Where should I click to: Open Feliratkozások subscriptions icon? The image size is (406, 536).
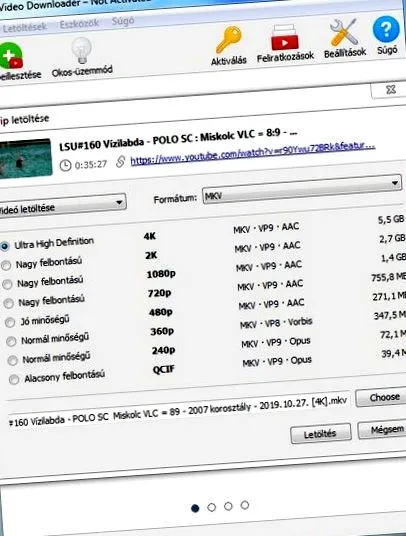coord(285,38)
